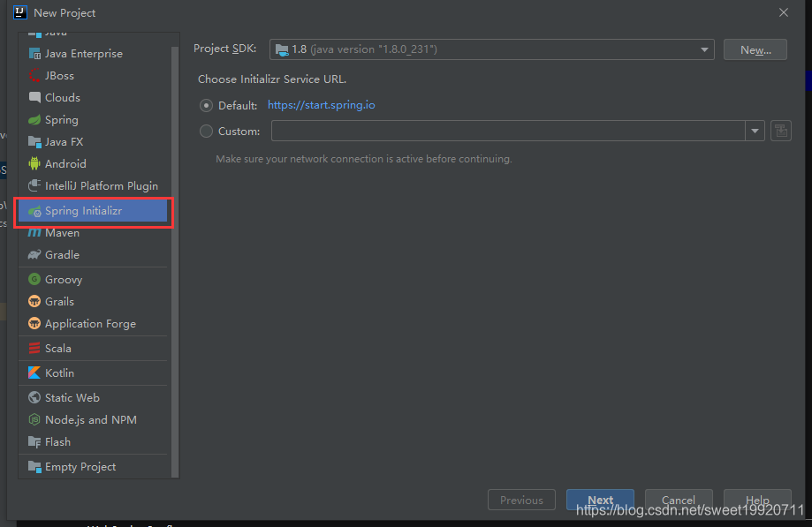This screenshot has height=527, width=812.
Task: Choose Spring project type
Action: [x=93, y=120]
